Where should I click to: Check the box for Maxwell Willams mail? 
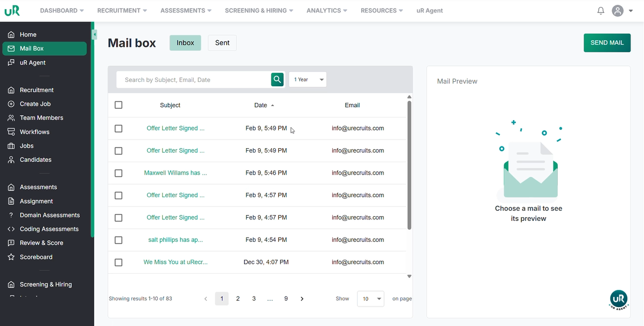[x=118, y=173]
